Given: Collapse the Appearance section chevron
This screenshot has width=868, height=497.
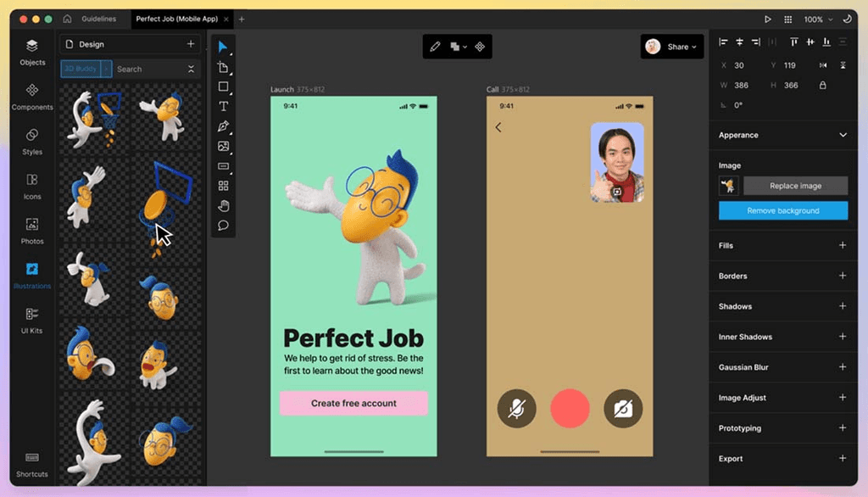Looking at the screenshot, I should click(x=843, y=134).
